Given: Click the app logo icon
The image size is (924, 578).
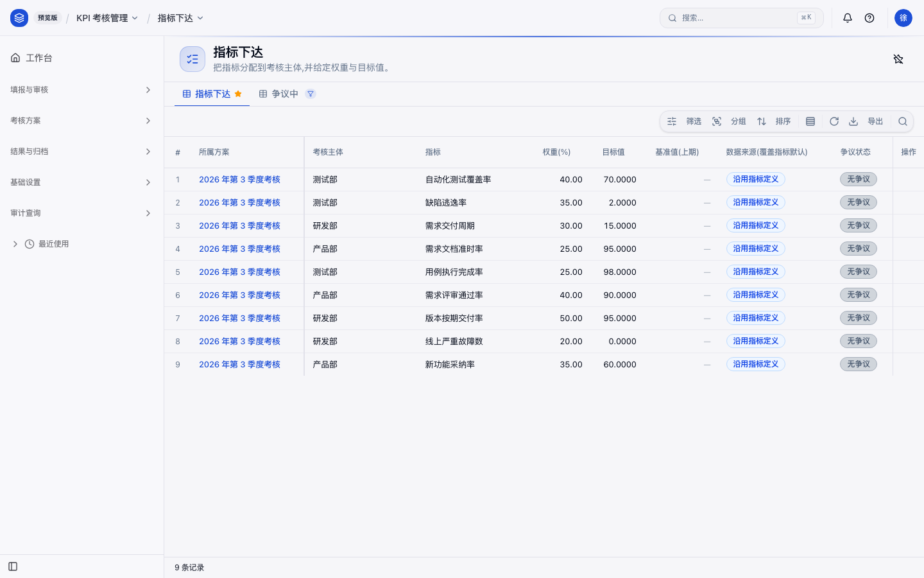Looking at the screenshot, I should coord(19,18).
